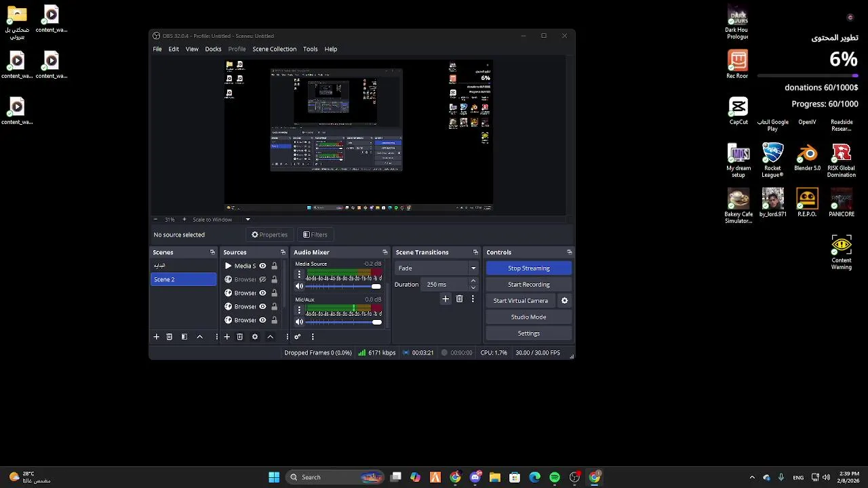Pop out the Scene Transitions dock
Screen dimensions: 868x488
tap(475, 252)
